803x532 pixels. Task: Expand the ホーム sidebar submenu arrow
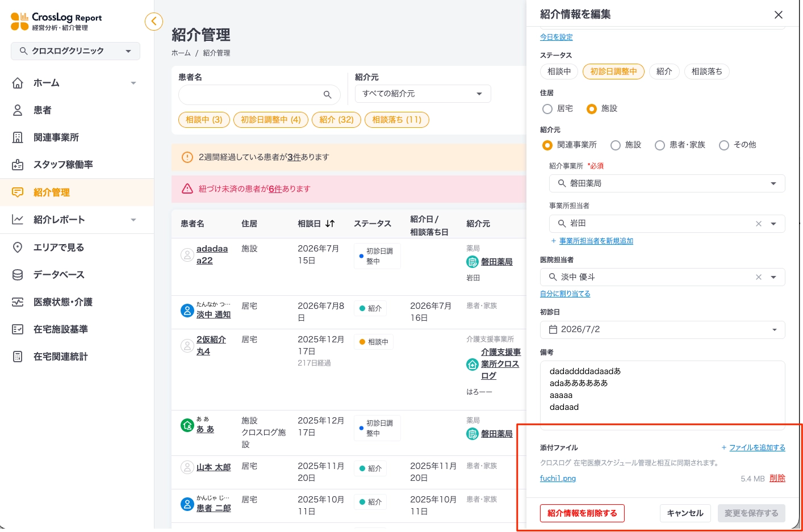(133, 83)
